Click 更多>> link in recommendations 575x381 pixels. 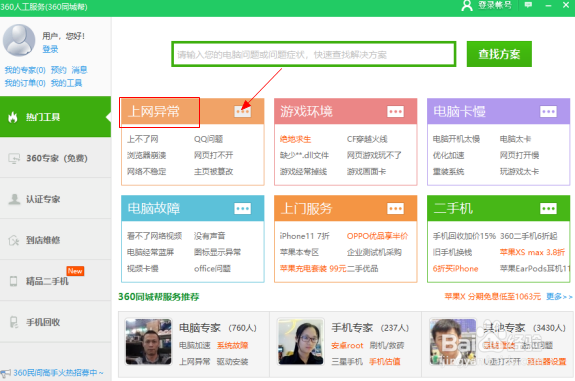pyautogui.click(x=559, y=296)
